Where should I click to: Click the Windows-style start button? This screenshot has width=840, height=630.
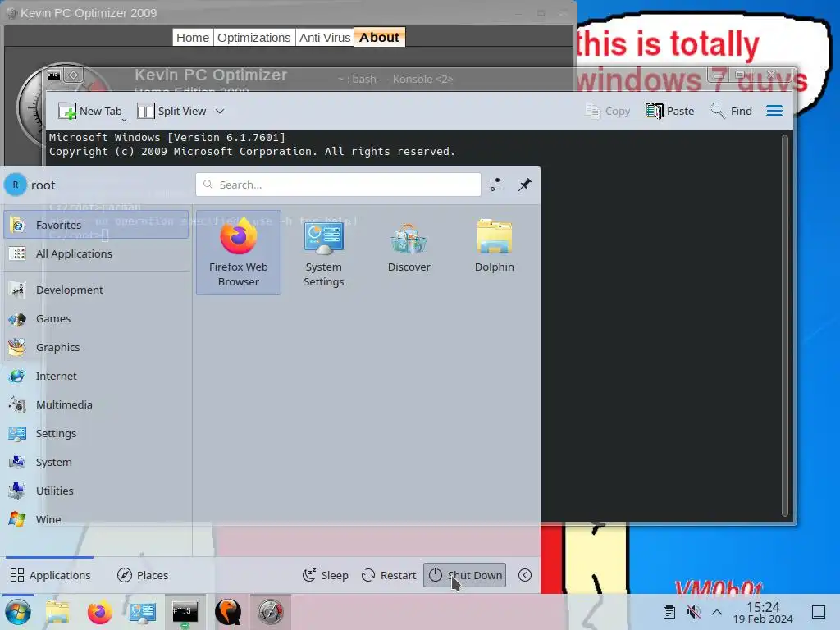[18, 612]
